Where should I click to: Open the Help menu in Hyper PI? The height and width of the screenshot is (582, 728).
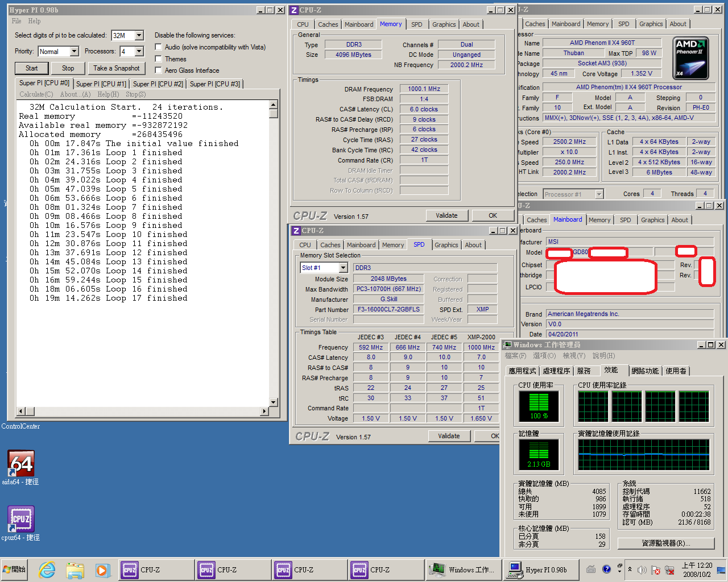35,21
